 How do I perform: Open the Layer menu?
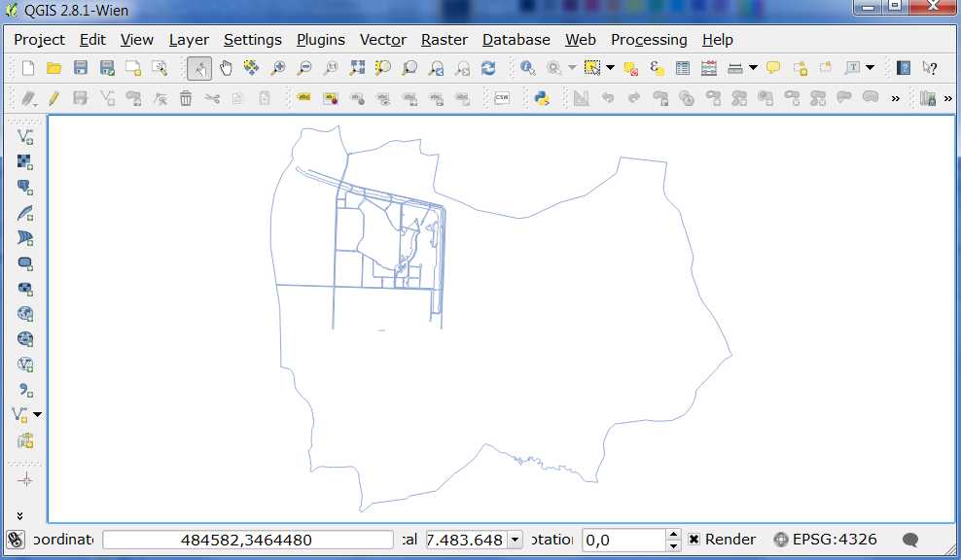[189, 40]
